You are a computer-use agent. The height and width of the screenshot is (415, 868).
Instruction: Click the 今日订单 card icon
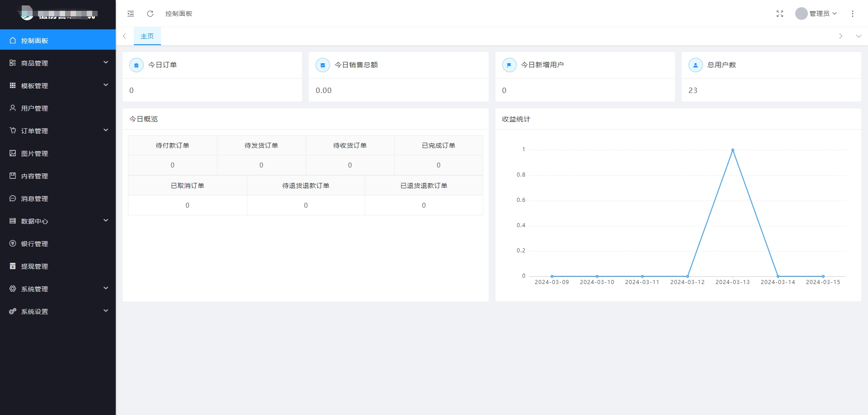click(137, 65)
